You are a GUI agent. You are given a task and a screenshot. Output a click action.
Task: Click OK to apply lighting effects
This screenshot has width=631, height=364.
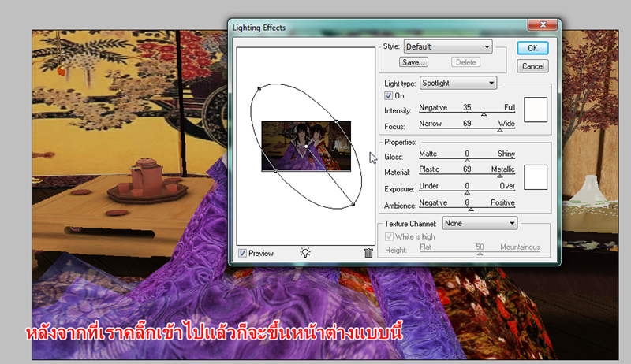click(533, 48)
